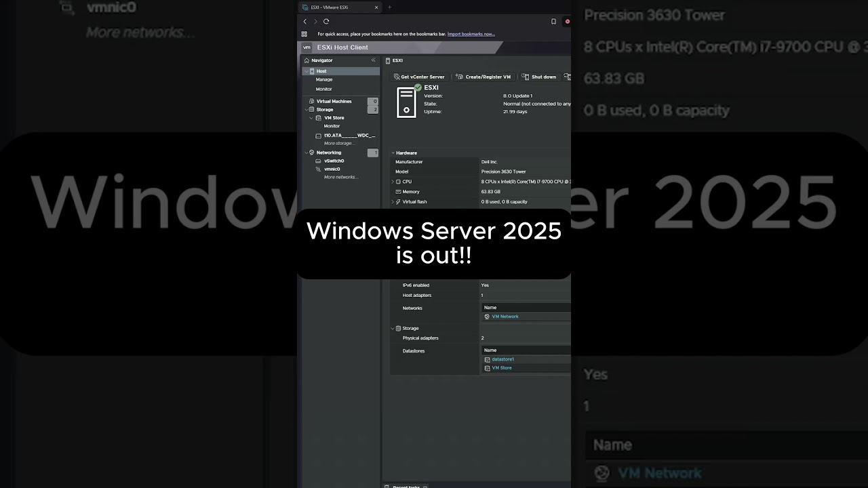Click Create/Register VM button
Viewport: 868px width, 488px height.
484,77
